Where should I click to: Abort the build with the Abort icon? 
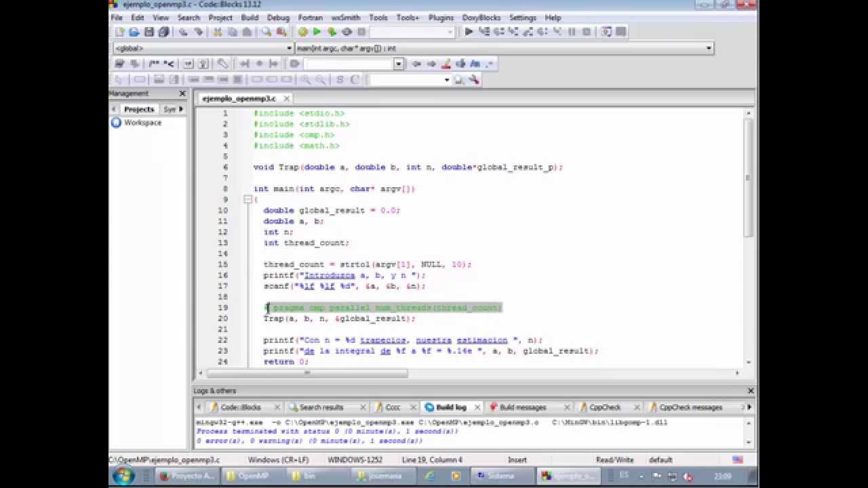[361, 32]
